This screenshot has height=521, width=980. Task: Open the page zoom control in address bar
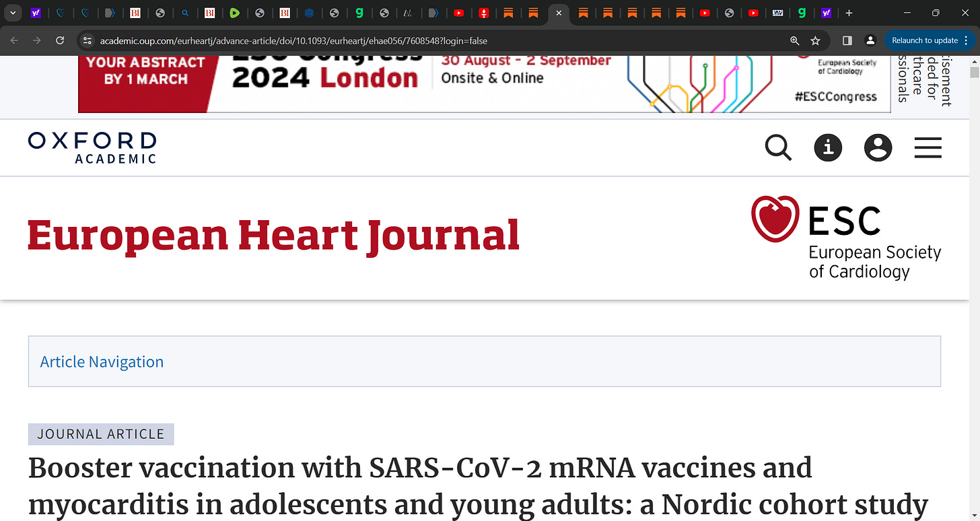(795, 40)
